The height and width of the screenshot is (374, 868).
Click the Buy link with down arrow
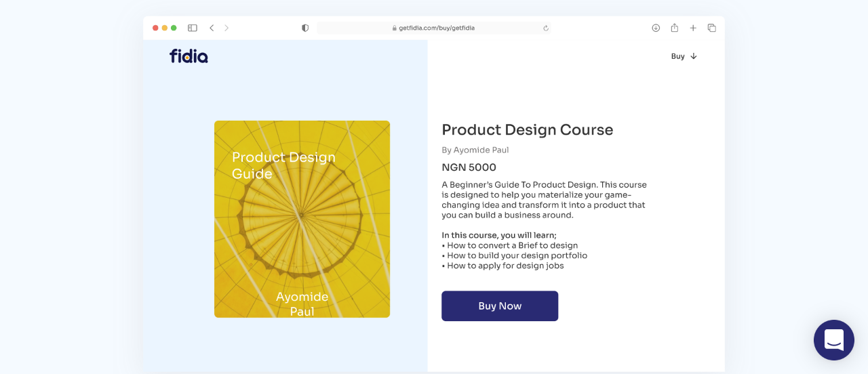pyautogui.click(x=684, y=56)
